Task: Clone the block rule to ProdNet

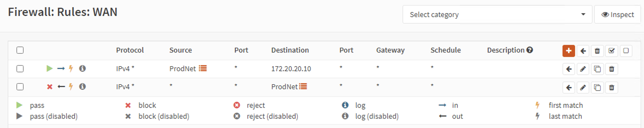Action: 597,88
